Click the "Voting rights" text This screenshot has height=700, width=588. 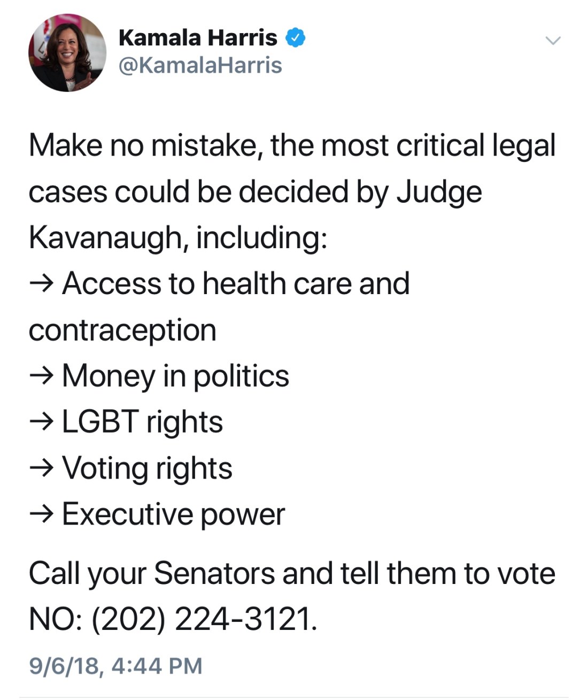pos(147,468)
